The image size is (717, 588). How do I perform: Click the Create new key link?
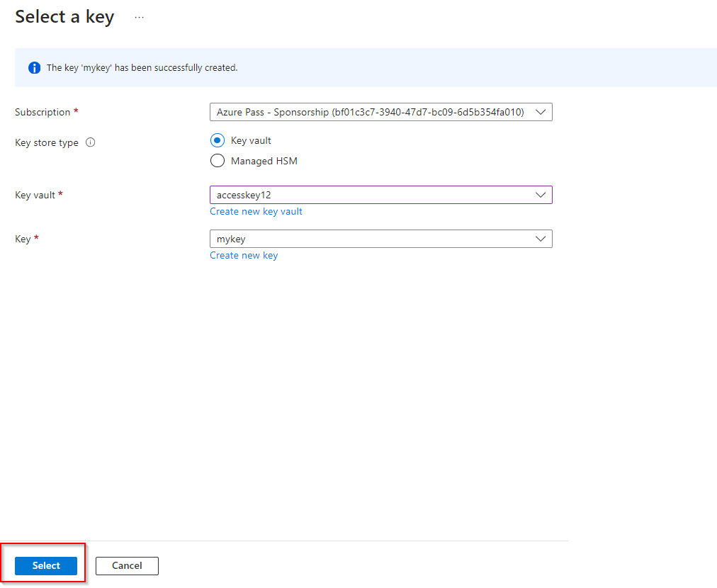(x=244, y=255)
